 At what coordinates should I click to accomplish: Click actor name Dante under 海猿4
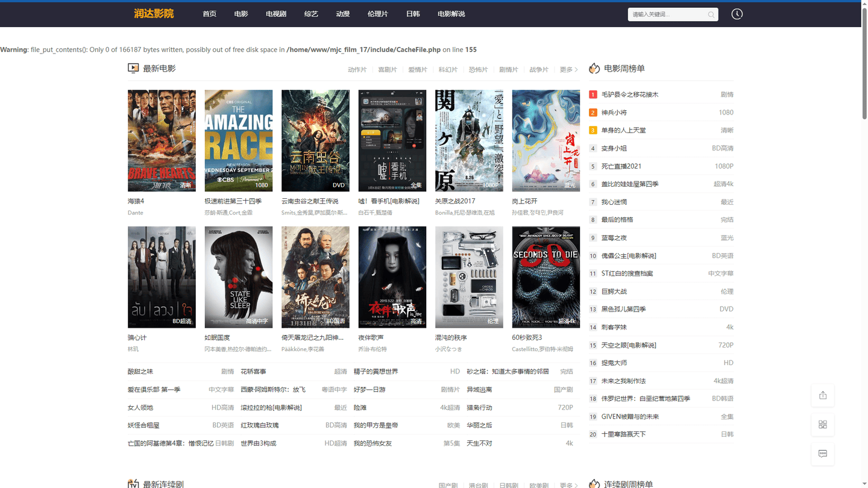click(136, 213)
